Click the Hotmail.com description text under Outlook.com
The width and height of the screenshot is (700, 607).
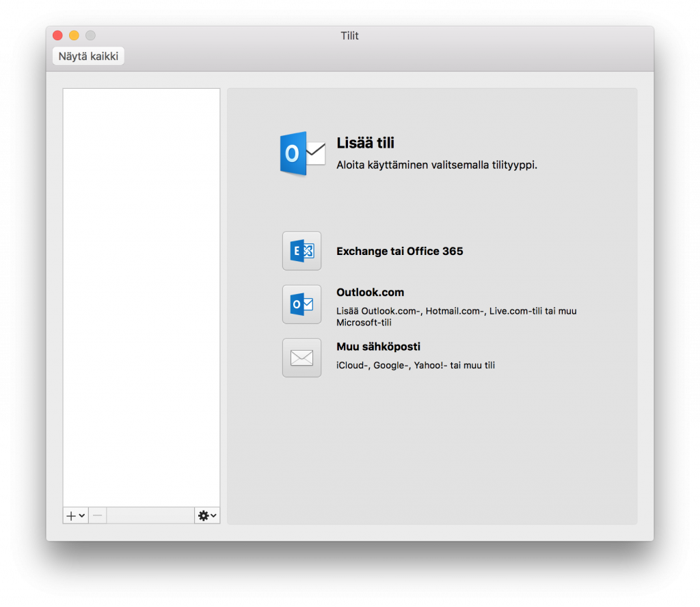455,311
